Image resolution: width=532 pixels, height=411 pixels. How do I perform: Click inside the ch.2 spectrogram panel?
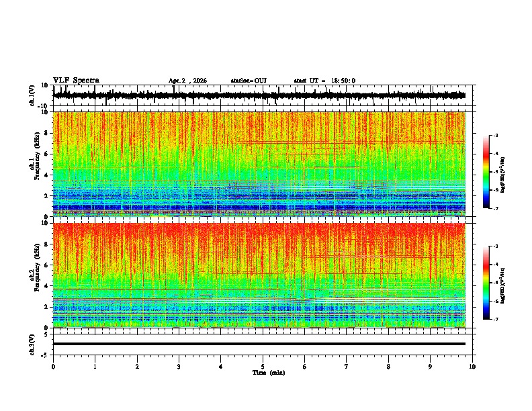point(259,275)
